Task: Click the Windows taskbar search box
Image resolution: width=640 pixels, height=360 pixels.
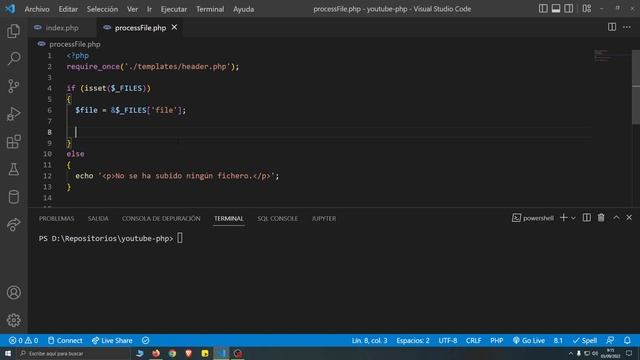Action: (x=73, y=353)
